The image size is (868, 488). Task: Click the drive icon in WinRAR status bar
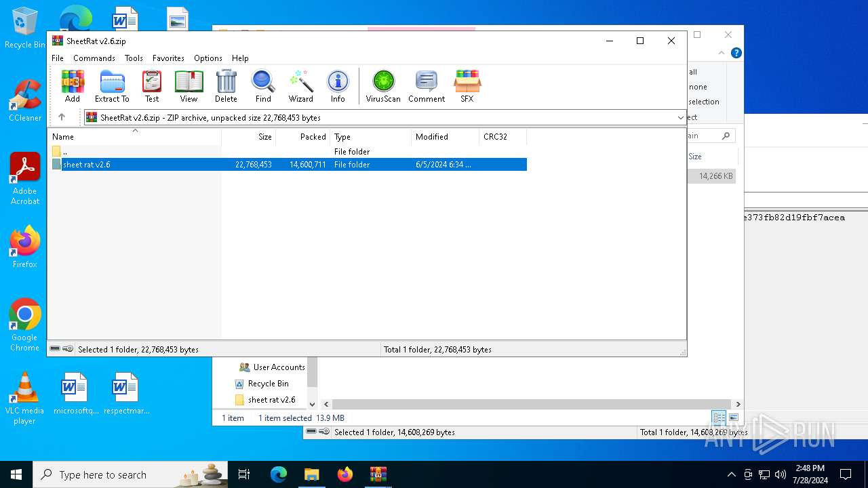tap(55, 349)
